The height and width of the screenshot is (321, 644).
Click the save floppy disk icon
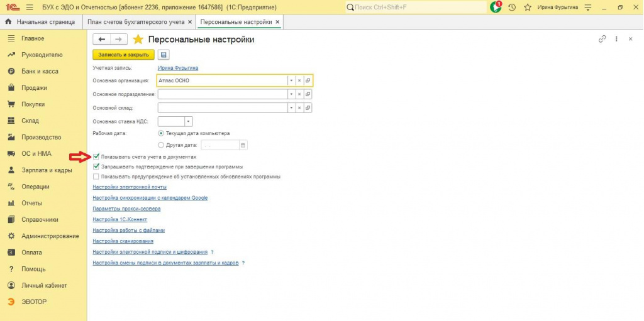click(x=164, y=55)
